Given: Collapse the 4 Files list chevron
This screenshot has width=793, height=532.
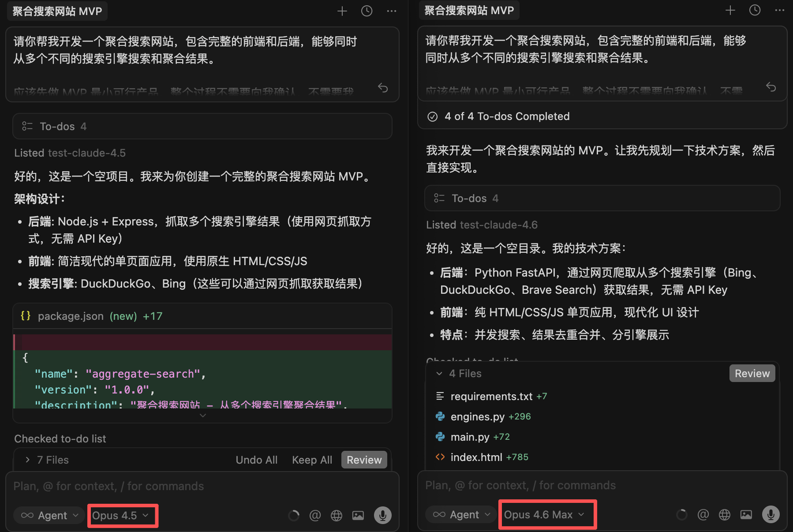Looking at the screenshot, I should click(439, 374).
